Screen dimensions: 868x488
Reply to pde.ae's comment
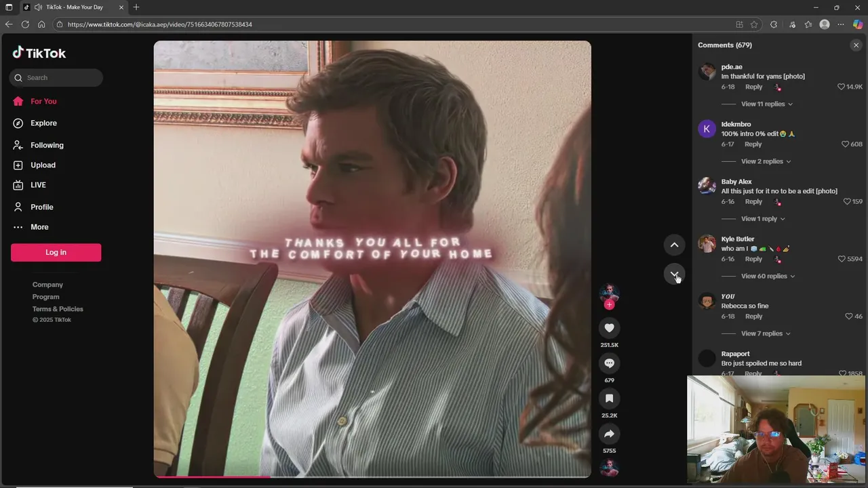point(753,87)
